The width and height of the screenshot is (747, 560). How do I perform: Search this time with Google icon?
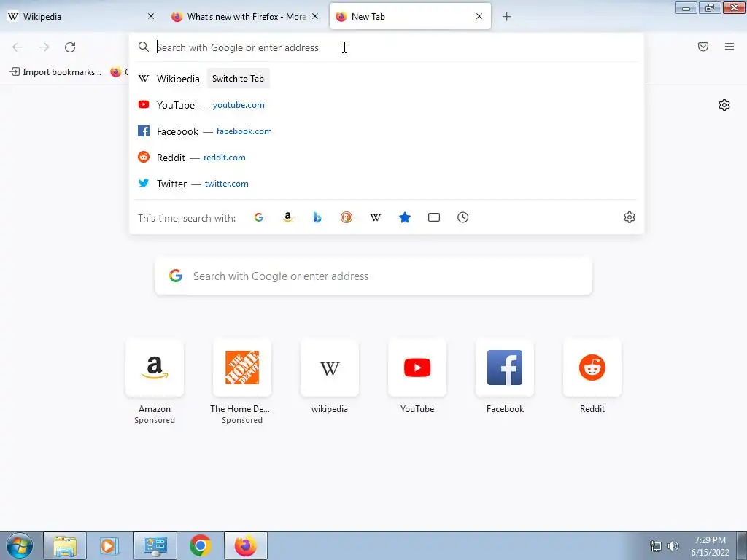click(x=259, y=217)
